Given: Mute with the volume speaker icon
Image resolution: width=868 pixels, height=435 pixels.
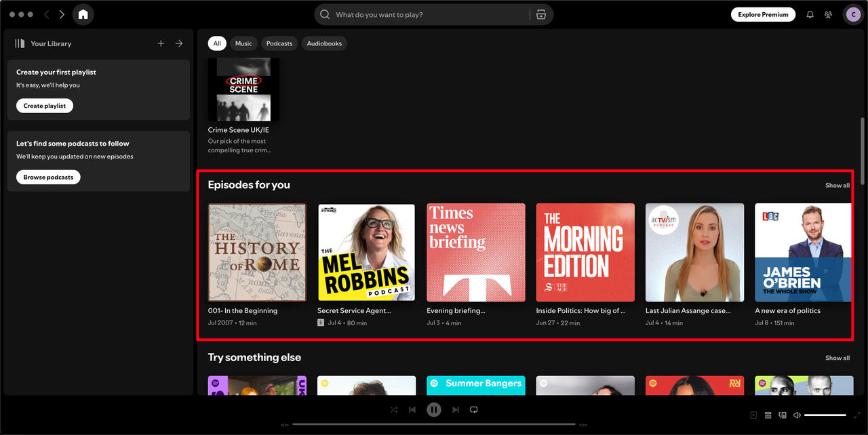Looking at the screenshot, I should (x=797, y=415).
